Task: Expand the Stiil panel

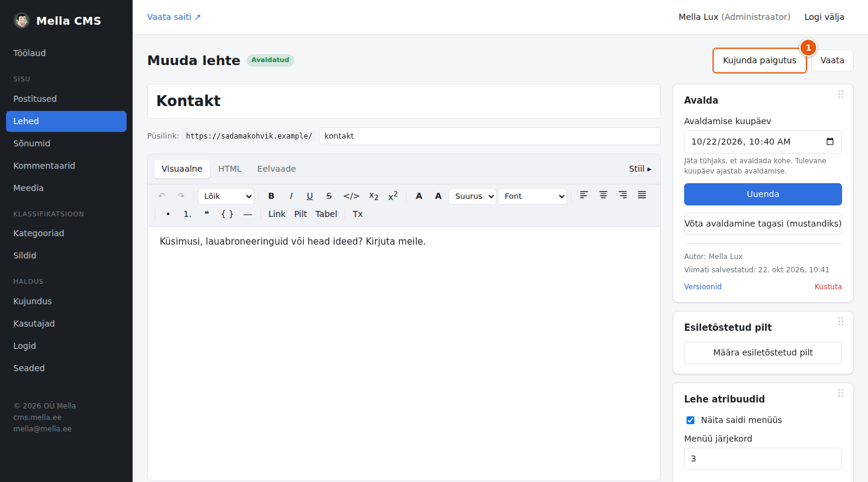Action: coord(640,169)
